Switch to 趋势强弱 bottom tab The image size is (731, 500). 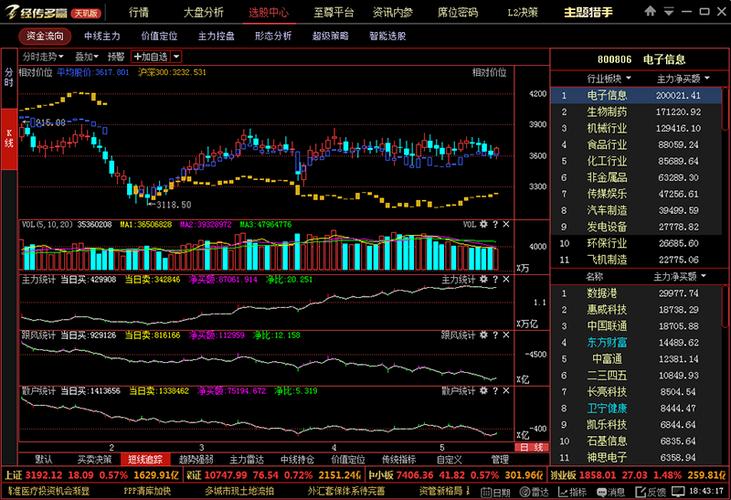(196, 459)
